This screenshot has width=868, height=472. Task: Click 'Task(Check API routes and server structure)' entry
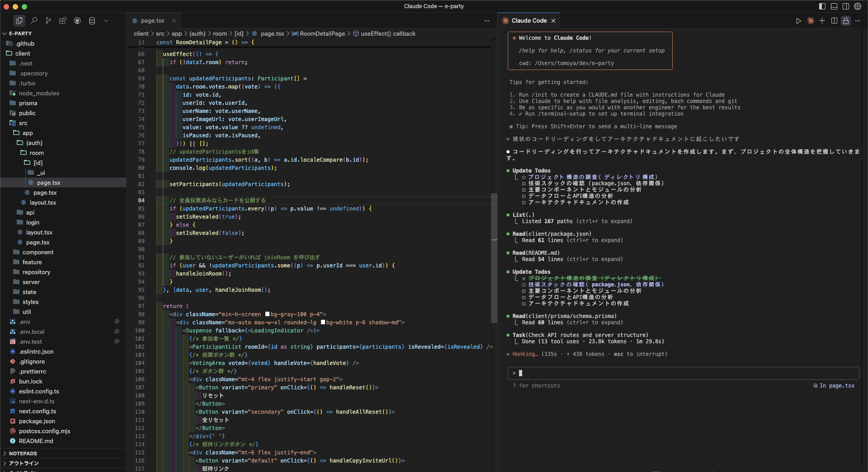580,335
